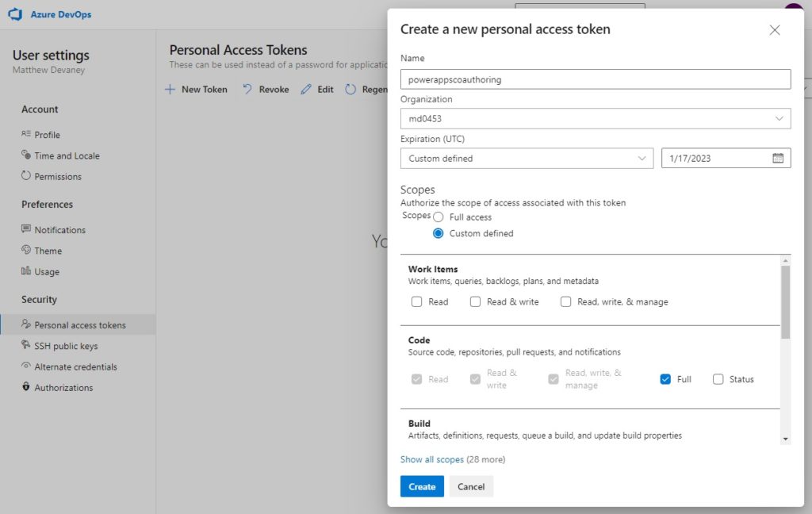Check Work Items Read, write, & manage

(x=565, y=301)
